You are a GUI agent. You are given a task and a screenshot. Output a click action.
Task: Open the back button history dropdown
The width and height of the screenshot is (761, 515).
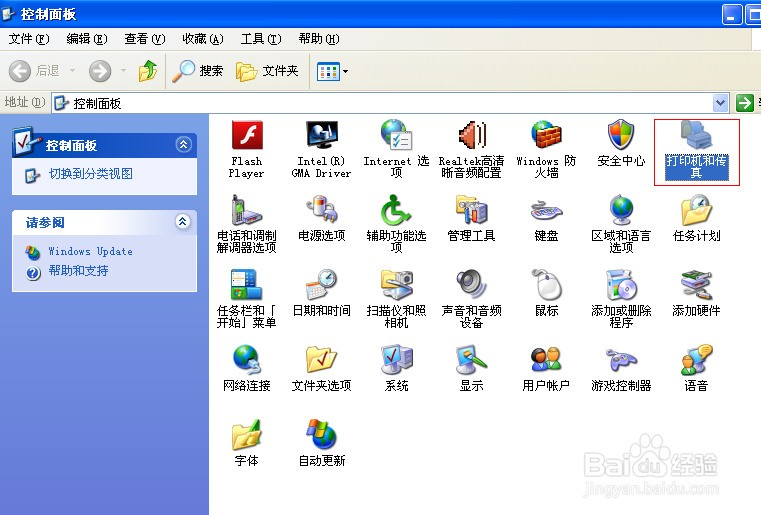point(72,71)
